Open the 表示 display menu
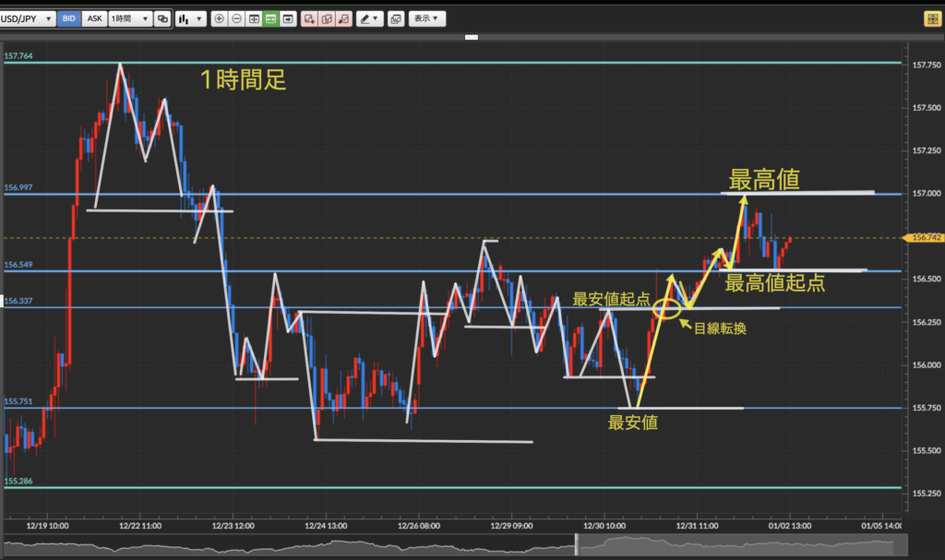Image resolution: width=945 pixels, height=560 pixels. (x=425, y=18)
